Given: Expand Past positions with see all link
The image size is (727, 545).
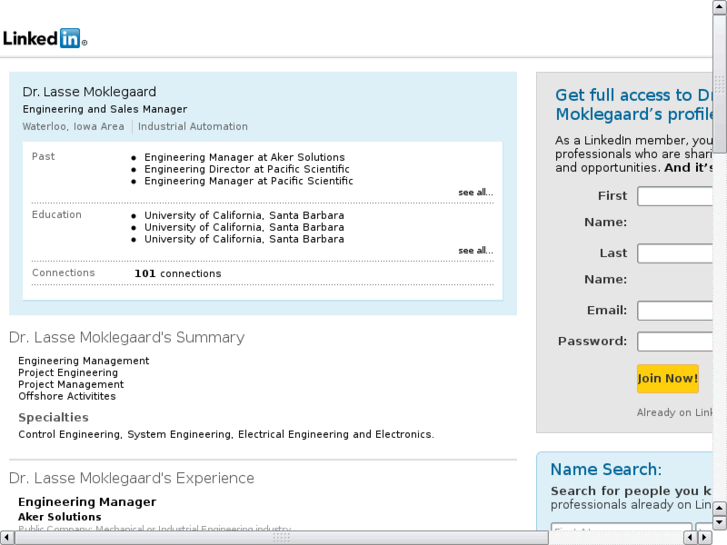Looking at the screenshot, I should [x=475, y=192].
